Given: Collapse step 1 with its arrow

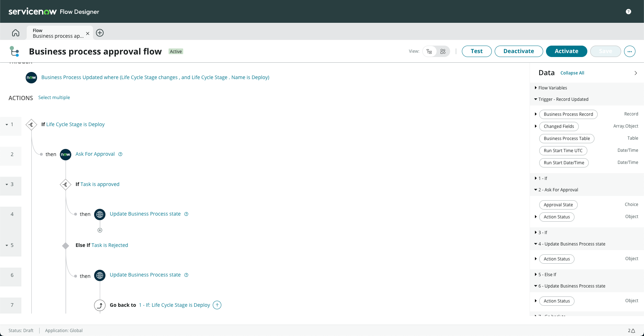Looking at the screenshot, I should click(x=7, y=125).
